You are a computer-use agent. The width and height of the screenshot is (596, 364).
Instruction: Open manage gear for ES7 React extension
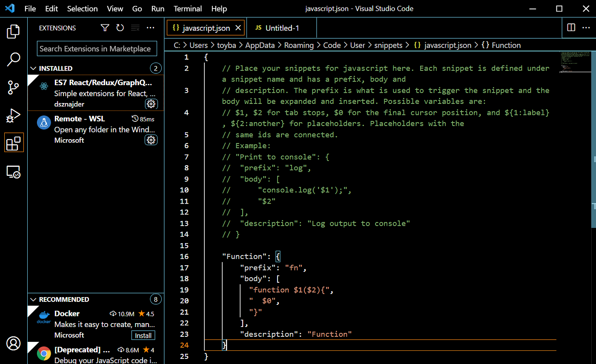coord(151,104)
